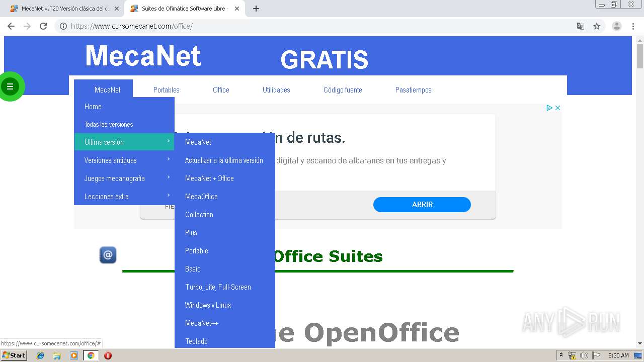The image size is (644, 362).
Task: Open the MecaNet nav menu
Action: (108, 90)
